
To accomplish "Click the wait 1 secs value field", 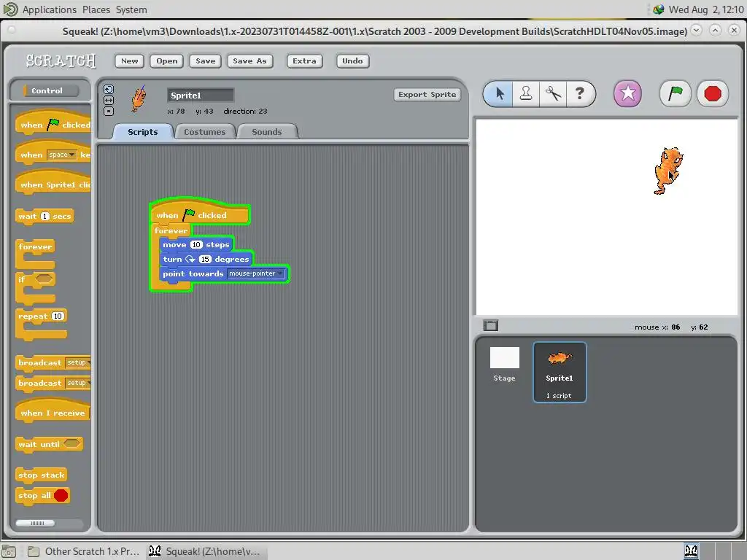I will pos(44,216).
